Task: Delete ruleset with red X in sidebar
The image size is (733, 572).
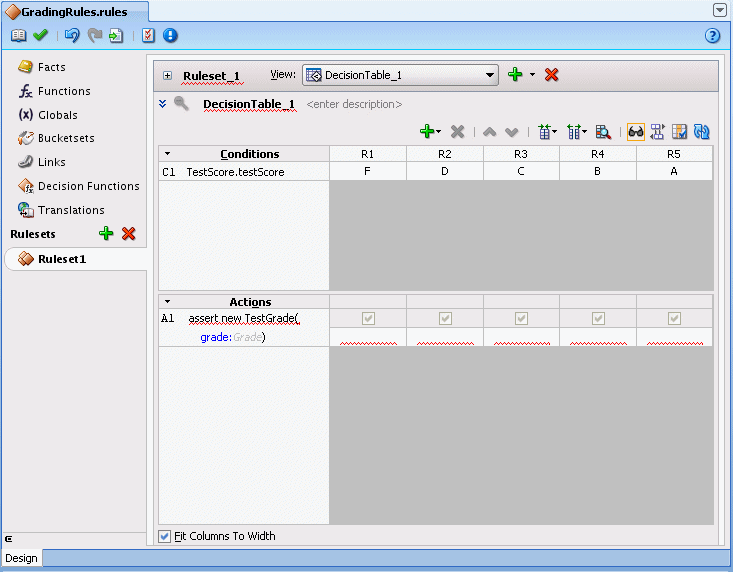Action: 129,233
